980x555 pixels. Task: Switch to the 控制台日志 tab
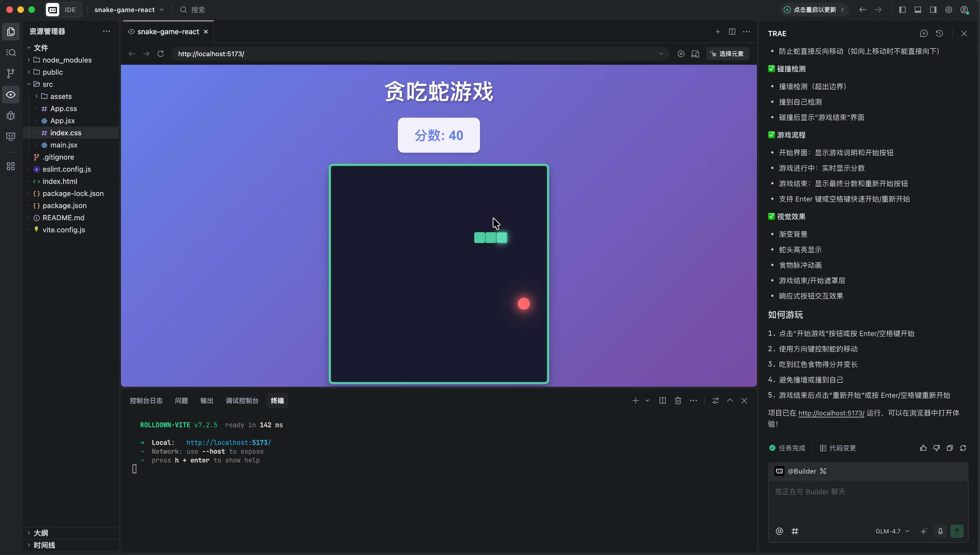pyautogui.click(x=146, y=401)
